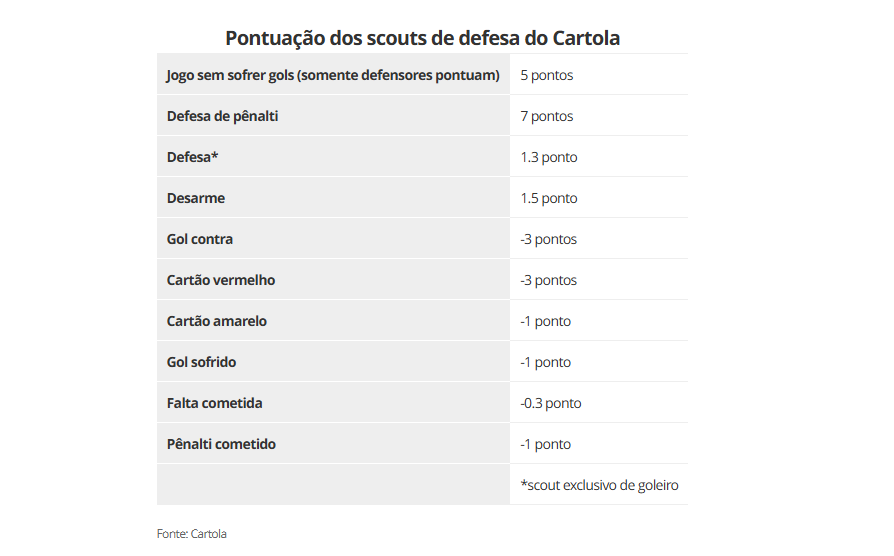Click the '1.3 ponto' value
Screen dimensions: 894x556
click(548, 157)
